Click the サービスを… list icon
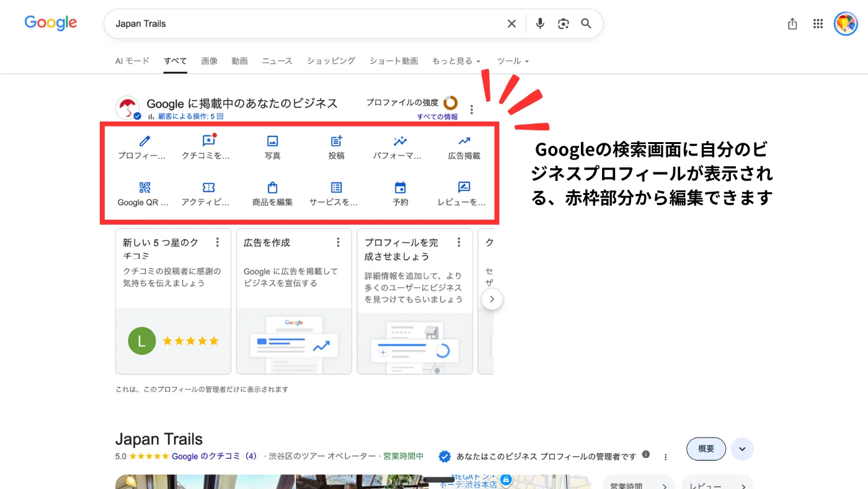 pyautogui.click(x=337, y=187)
